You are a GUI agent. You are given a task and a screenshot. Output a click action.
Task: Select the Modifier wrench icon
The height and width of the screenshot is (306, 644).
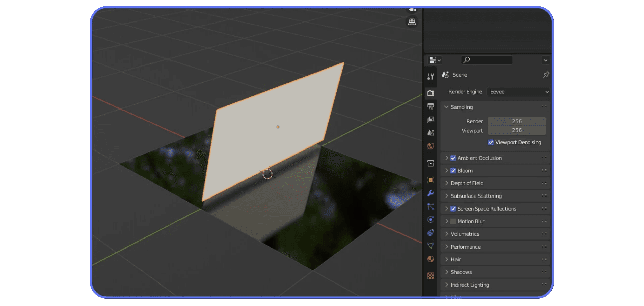(x=431, y=193)
